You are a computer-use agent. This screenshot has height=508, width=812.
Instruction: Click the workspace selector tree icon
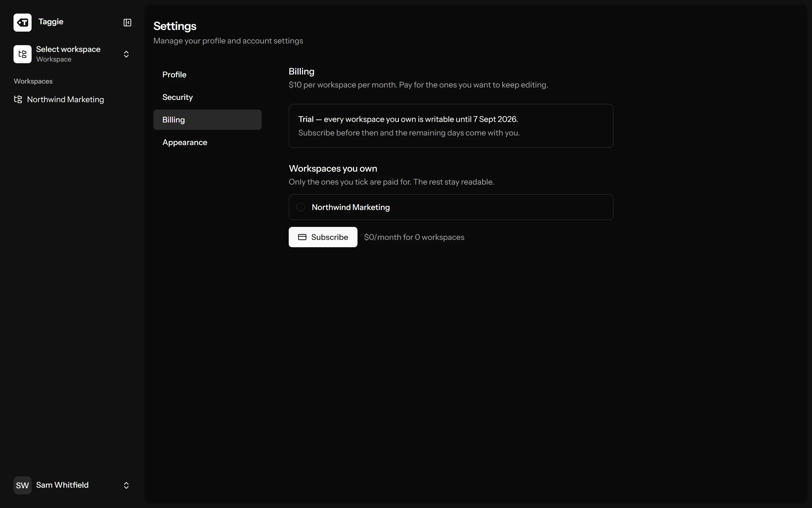click(x=23, y=54)
